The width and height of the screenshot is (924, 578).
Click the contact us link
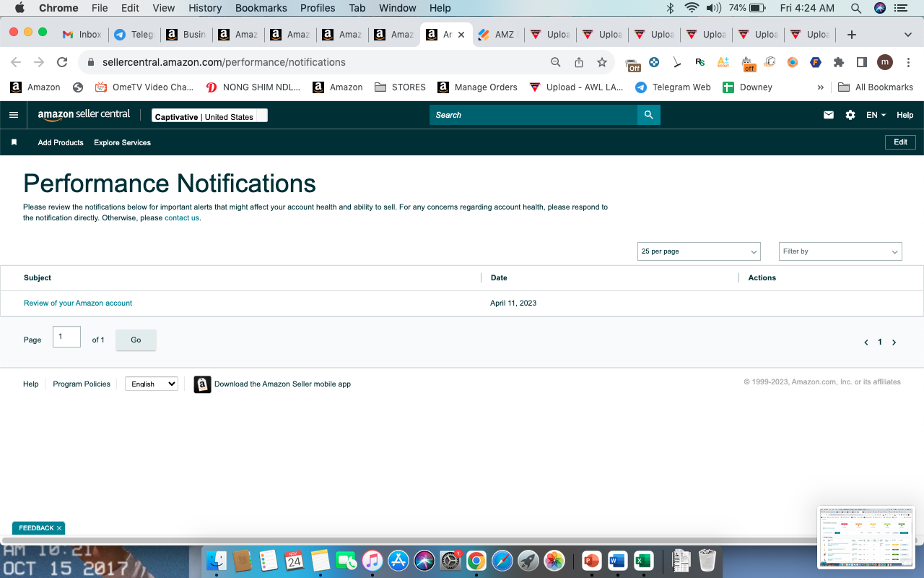182,218
